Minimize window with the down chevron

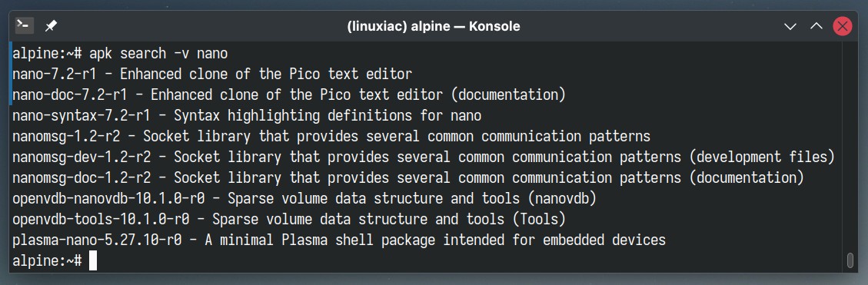click(x=790, y=26)
